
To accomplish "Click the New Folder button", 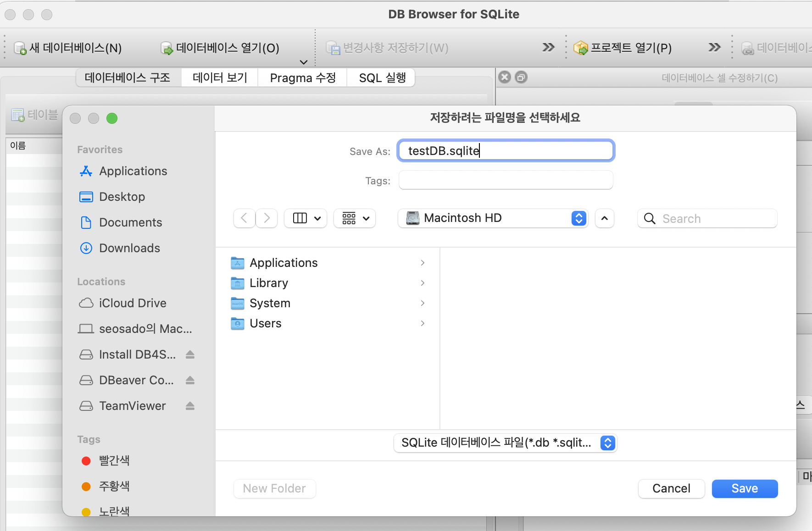I will click(274, 488).
